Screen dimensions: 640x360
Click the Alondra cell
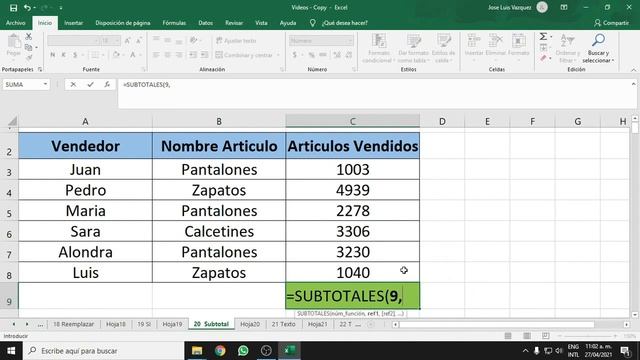click(85, 252)
